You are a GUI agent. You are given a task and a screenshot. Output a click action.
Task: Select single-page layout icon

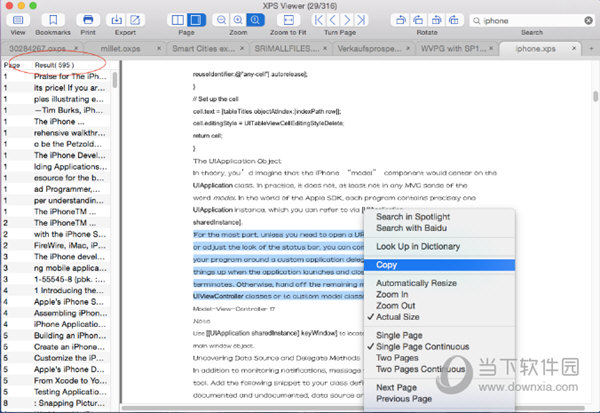[196, 20]
